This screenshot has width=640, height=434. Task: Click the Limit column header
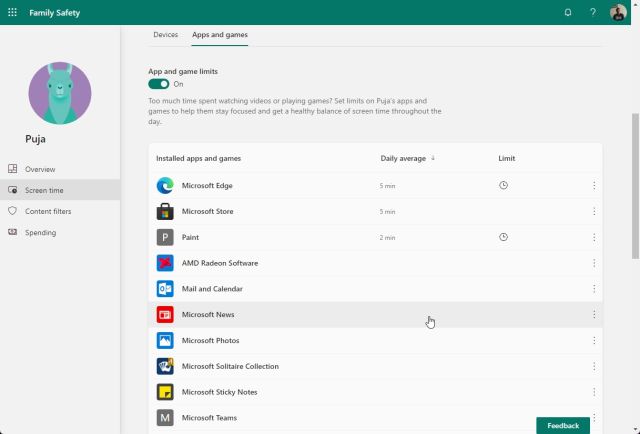click(x=507, y=158)
